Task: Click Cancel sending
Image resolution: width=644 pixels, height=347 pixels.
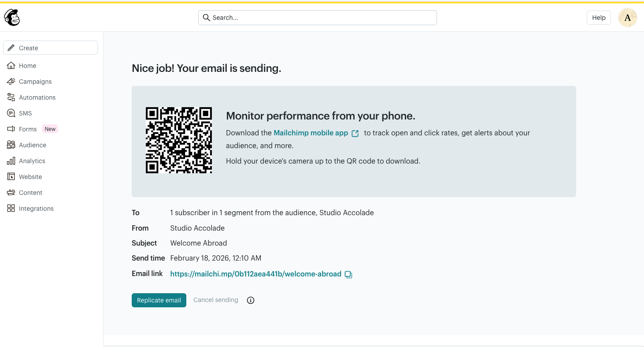Action: coord(215,300)
